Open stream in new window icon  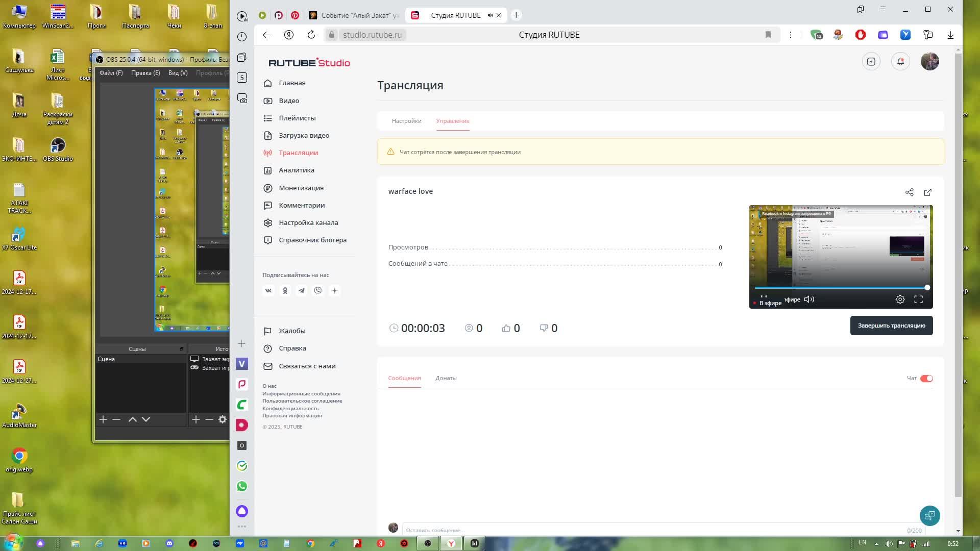[928, 192]
